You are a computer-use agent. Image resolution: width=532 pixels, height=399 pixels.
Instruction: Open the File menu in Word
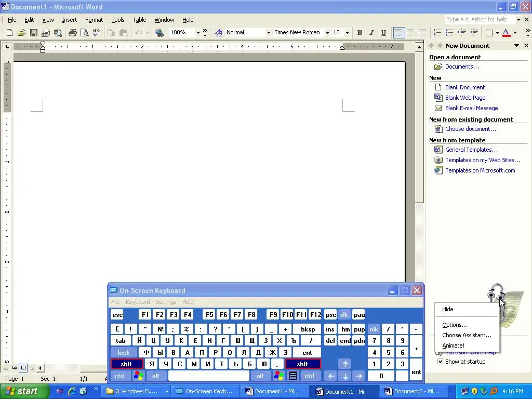12,20
